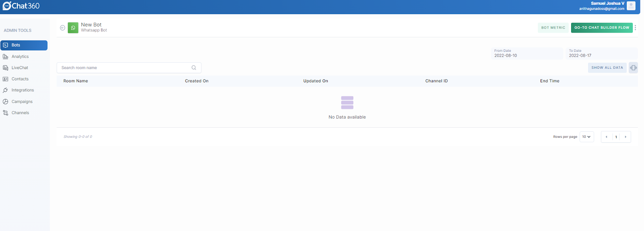Click the LiveChat sidebar icon
The image size is (644, 231).
pyautogui.click(x=6, y=68)
